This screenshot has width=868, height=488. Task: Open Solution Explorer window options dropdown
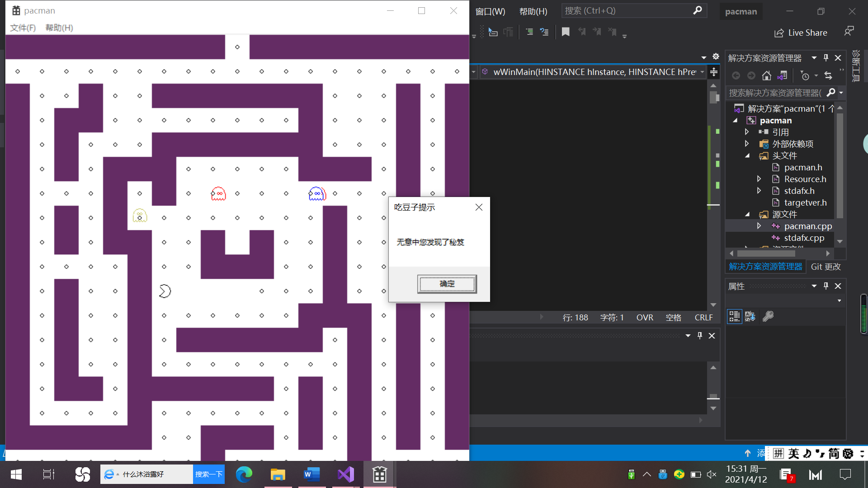[x=814, y=58]
